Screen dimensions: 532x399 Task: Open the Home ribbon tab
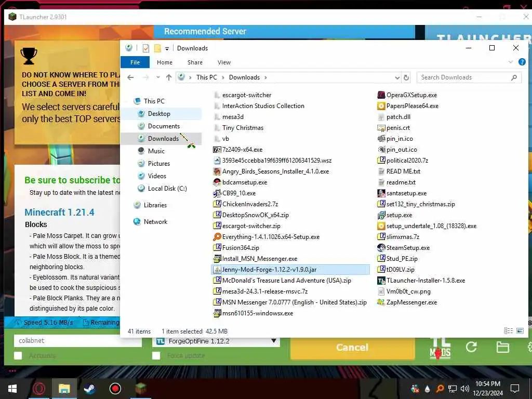click(165, 62)
